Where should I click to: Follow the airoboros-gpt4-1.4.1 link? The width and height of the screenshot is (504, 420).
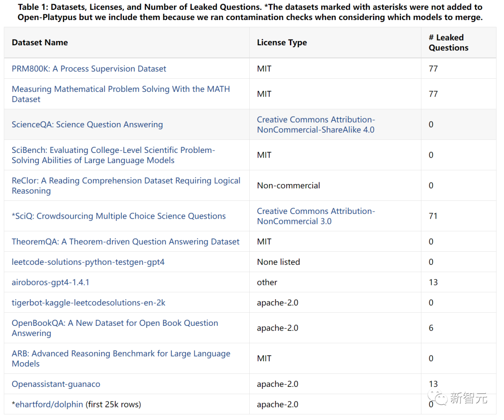[50, 282]
